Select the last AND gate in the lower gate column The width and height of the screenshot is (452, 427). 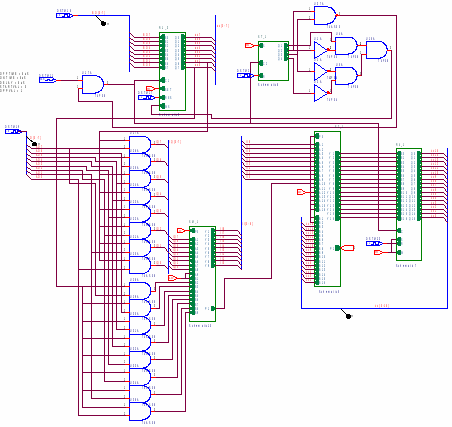click(140, 411)
